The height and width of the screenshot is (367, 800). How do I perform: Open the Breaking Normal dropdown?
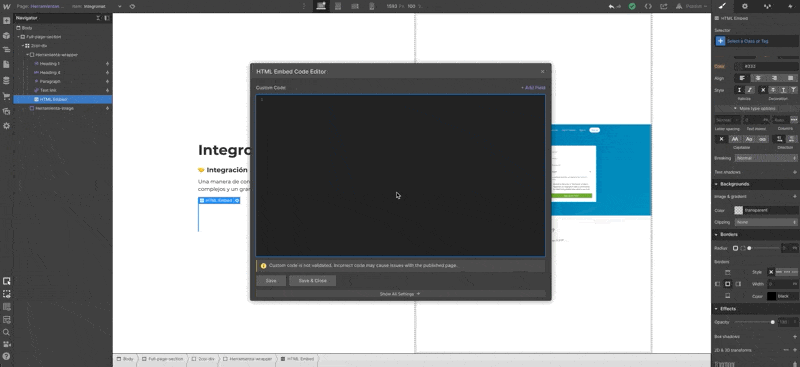(766, 158)
